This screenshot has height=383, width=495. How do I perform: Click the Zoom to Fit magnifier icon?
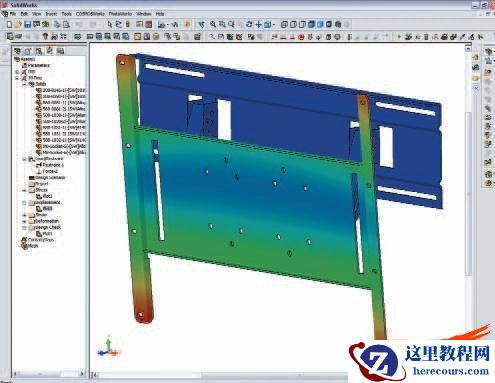(x=213, y=24)
